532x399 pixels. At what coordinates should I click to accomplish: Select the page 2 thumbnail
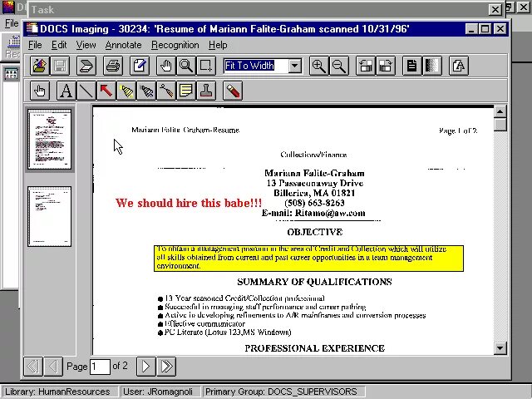[x=50, y=216]
